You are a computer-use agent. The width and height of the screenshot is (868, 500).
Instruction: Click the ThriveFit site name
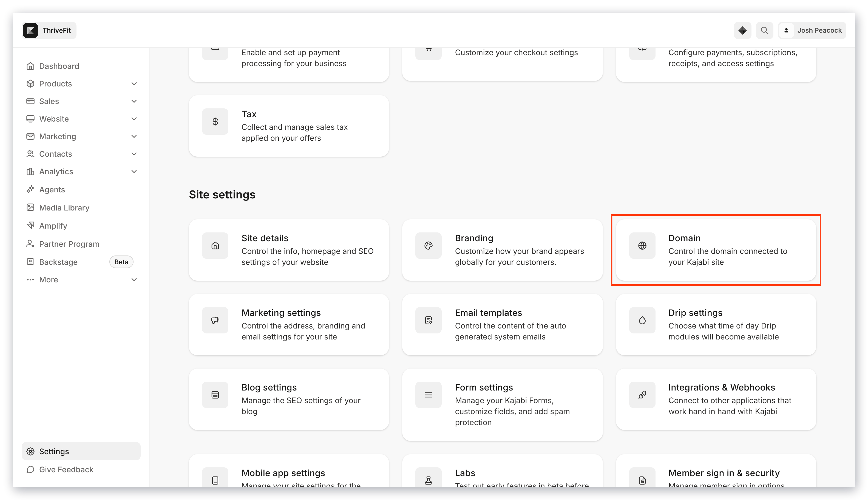[x=56, y=30]
